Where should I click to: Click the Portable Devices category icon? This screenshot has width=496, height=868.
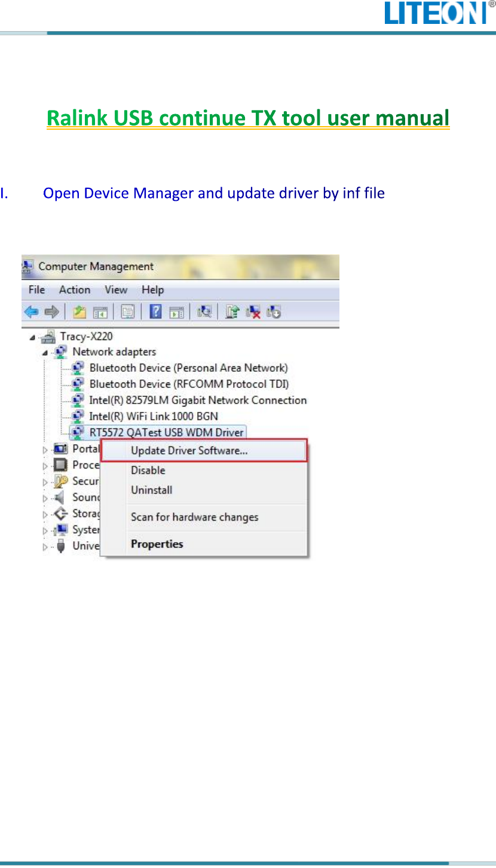coord(61,448)
